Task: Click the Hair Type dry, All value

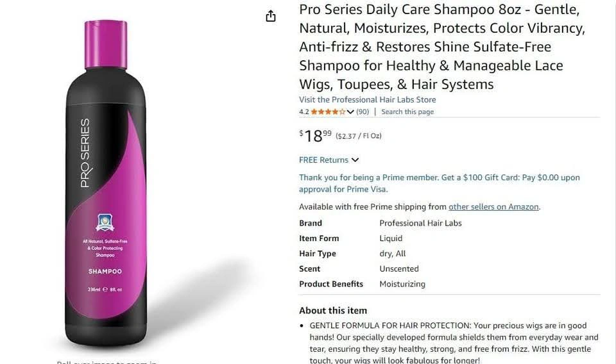Action: tap(393, 254)
